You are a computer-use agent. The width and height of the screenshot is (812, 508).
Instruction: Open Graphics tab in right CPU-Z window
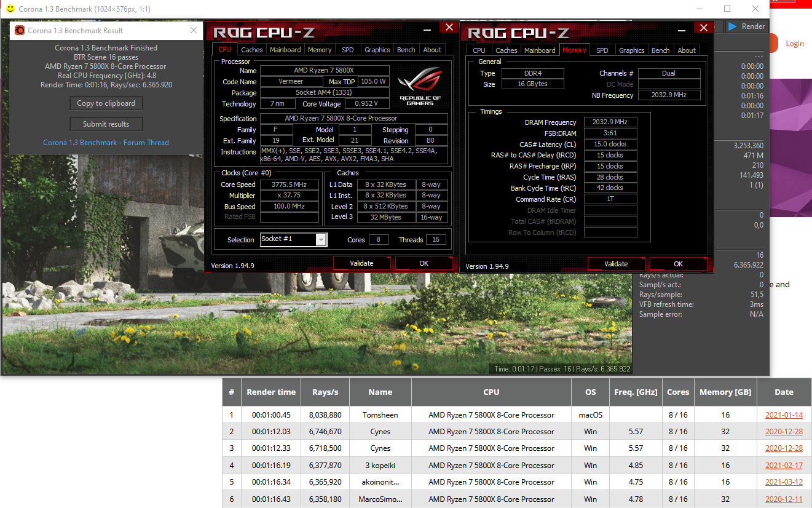[631, 50]
